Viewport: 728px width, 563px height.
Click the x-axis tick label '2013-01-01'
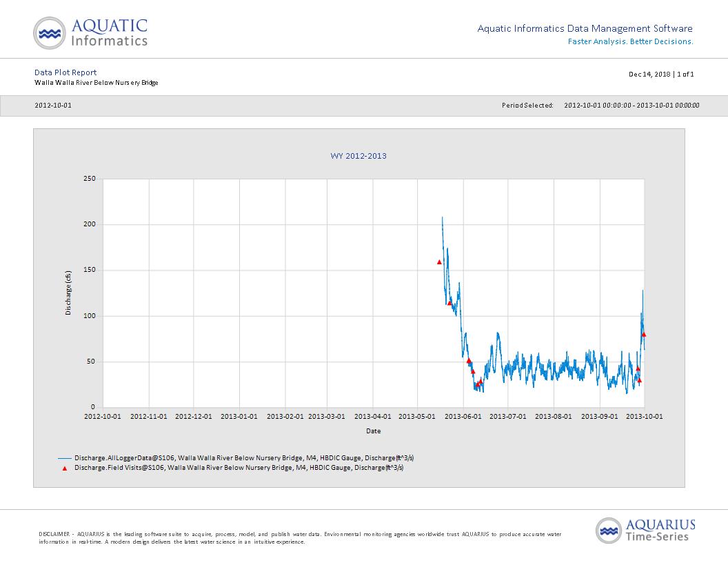point(239,416)
